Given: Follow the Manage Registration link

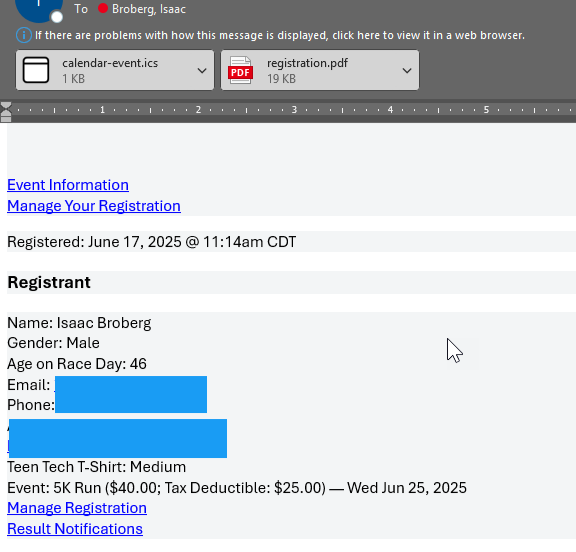Looking at the screenshot, I should (x=77, y=508).
